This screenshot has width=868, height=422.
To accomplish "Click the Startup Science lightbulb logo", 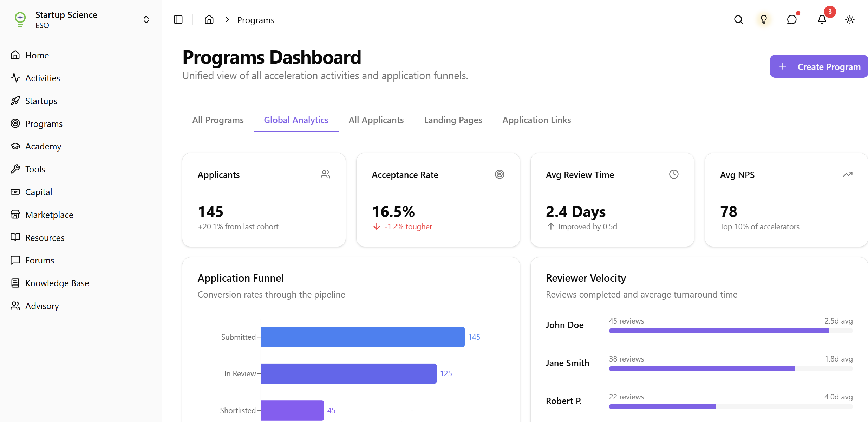I will (x=20, y=20).
